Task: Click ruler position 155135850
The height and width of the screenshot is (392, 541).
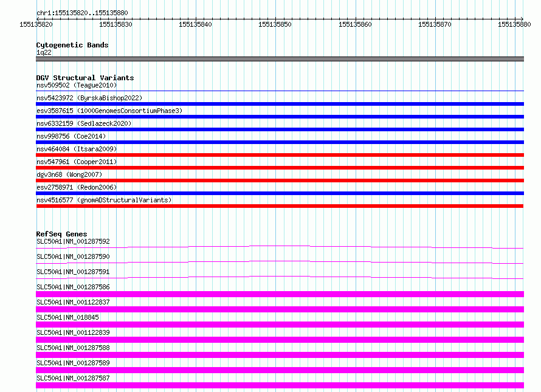Action: pyautogui.click(x=275, y=24)
